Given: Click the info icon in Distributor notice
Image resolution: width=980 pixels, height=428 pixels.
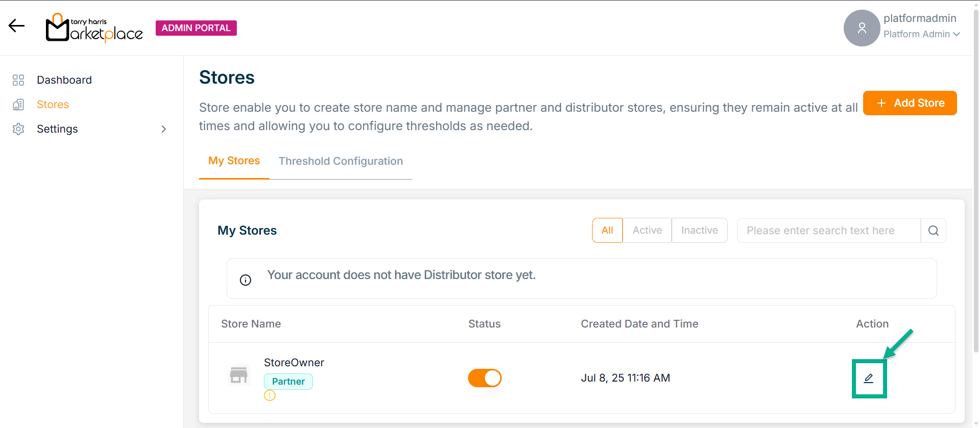Looking at the screenshot, I should 246,280.
